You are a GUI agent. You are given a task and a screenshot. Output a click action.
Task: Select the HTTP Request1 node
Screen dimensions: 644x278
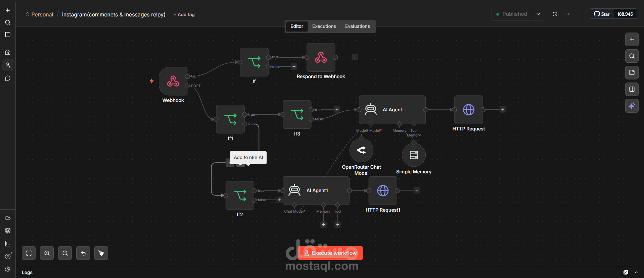[383, 190]
